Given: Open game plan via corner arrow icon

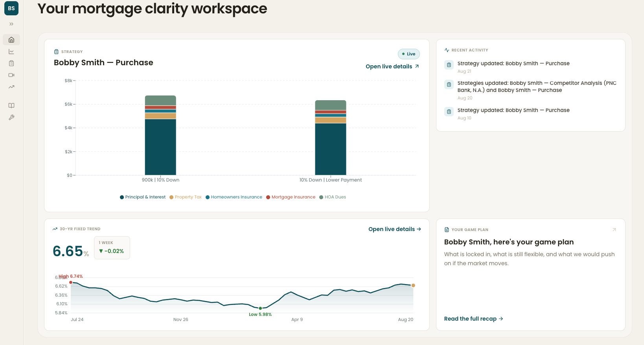Looking at the screenshot, I should [614, 229].
